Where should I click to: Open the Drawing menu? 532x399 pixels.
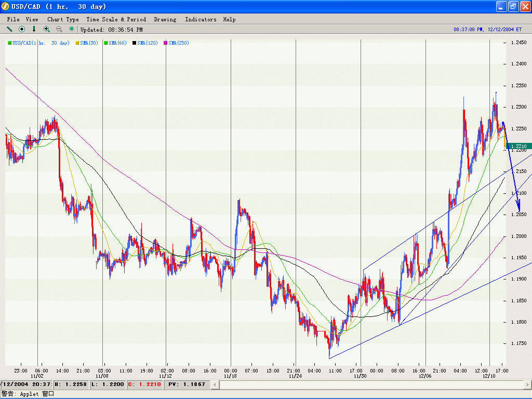(165, 19)
